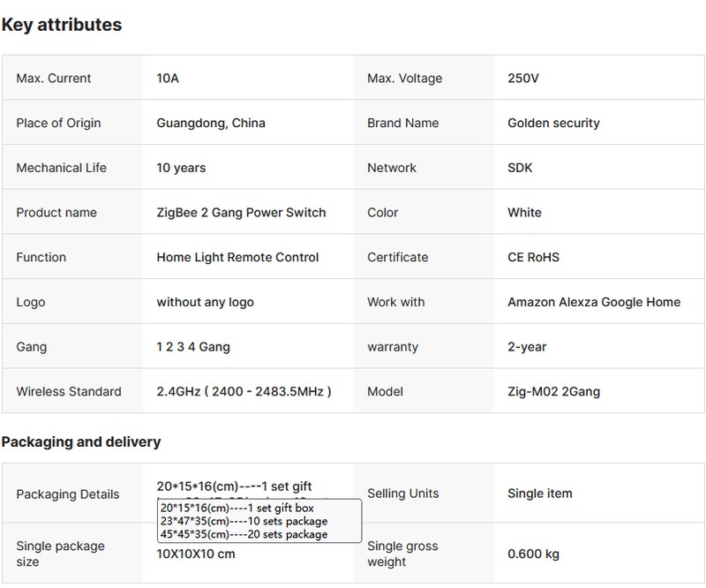
Task: Click the 250V max voltage value
Action: click(523, 79)
